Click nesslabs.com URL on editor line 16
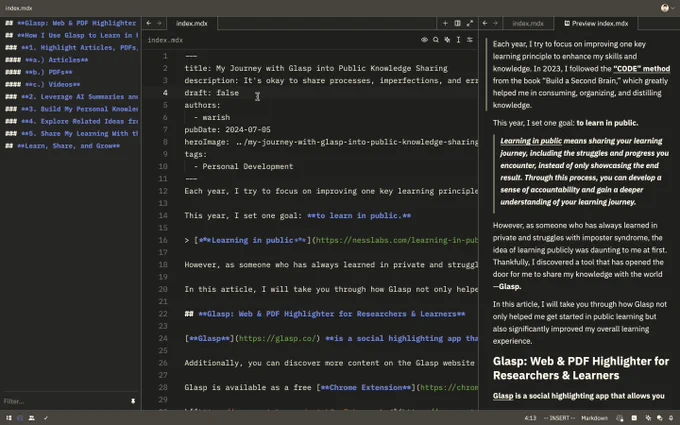Viewport: 680px width, 425px height. pyautogui.click(x=396, y=240)
